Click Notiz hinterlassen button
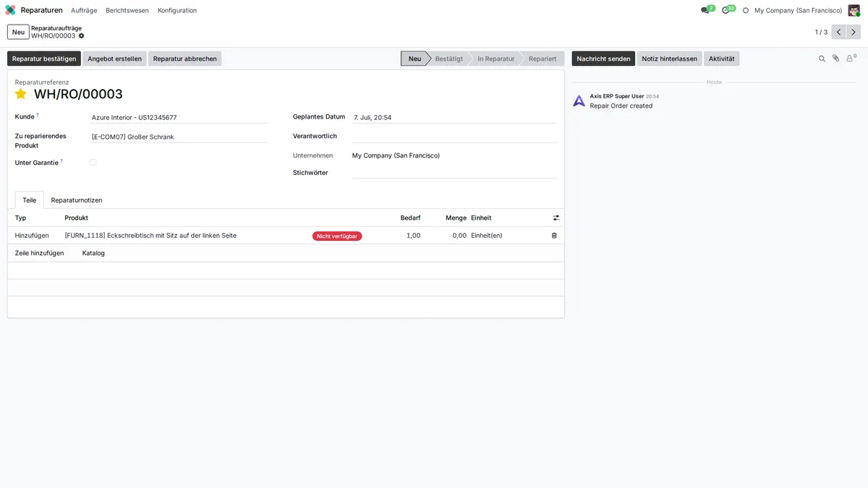Screen dimensions: 868x488 [670, 59]
